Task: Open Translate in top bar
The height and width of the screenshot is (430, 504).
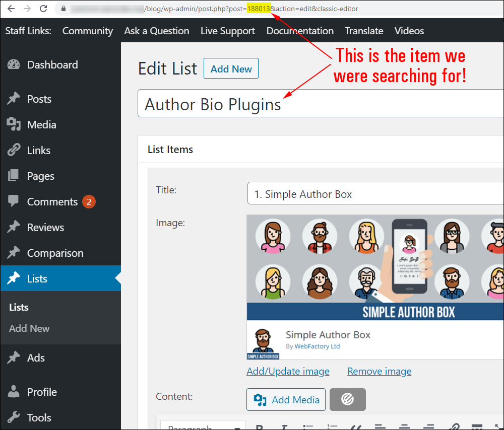Action: click(x=364, y=31)
